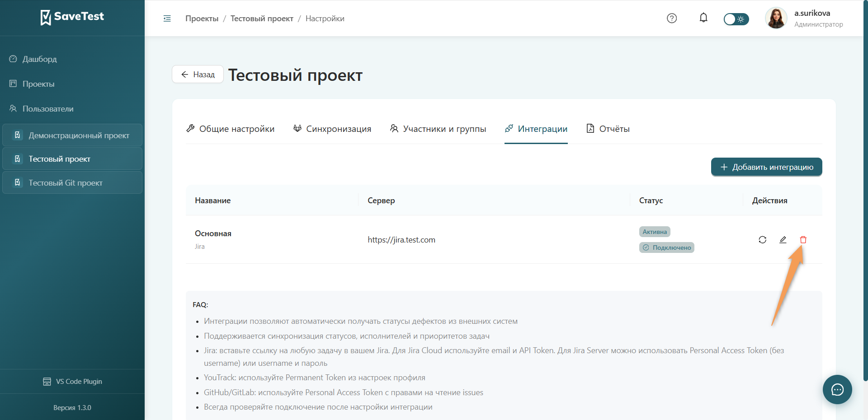Select Тестовый Git проект in sidebar
Screen dimensions: 868x420
pos(72,182)
